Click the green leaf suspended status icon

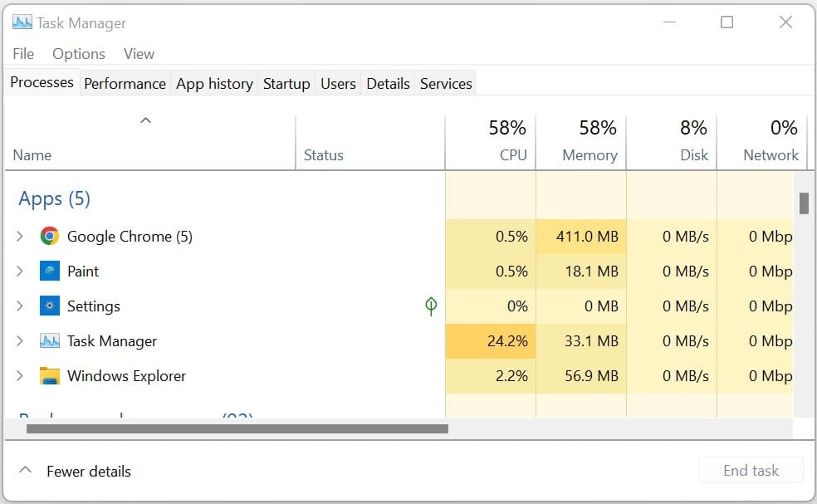tap(430, 306)
